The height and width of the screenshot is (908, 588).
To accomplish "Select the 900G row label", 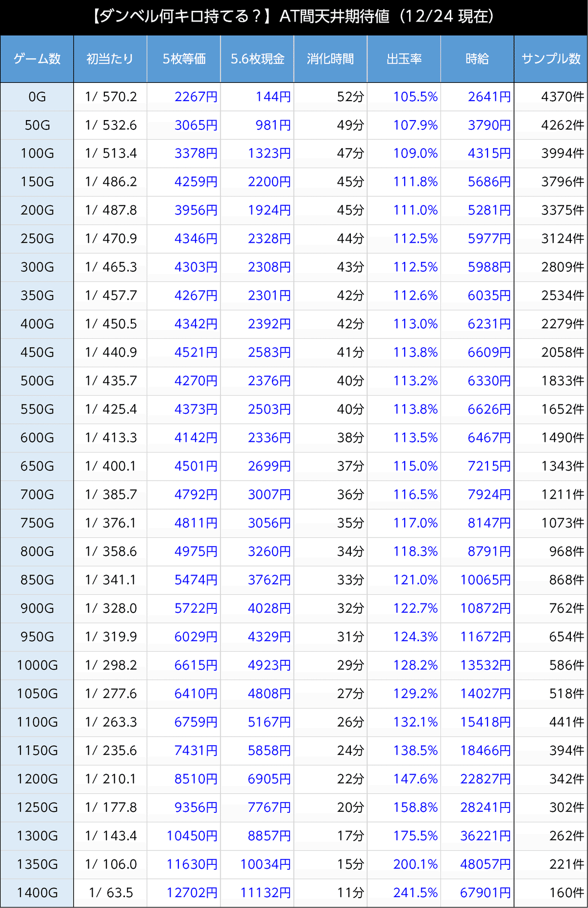I will [x=37, y=609].
